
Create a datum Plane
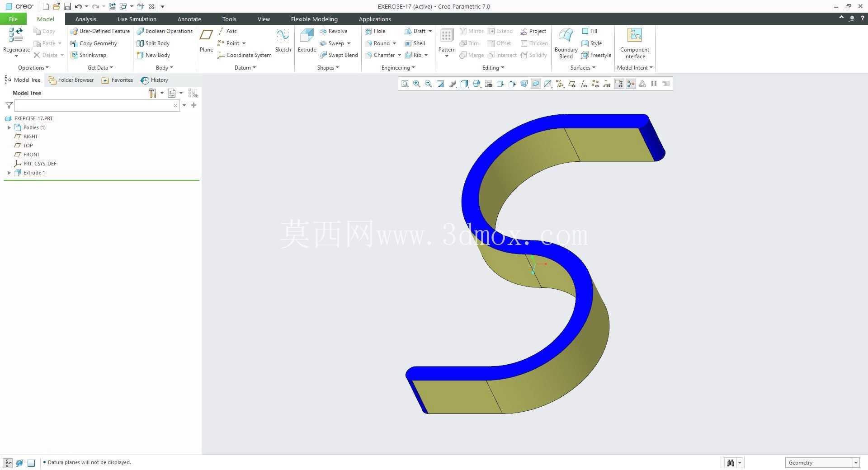(x=206, y=40)
